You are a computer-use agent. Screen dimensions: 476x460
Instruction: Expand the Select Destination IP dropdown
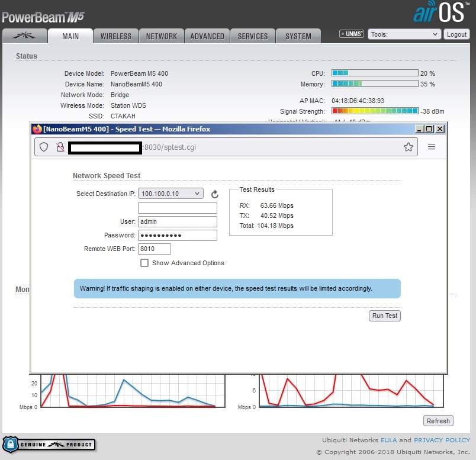(x=171, y=194)
